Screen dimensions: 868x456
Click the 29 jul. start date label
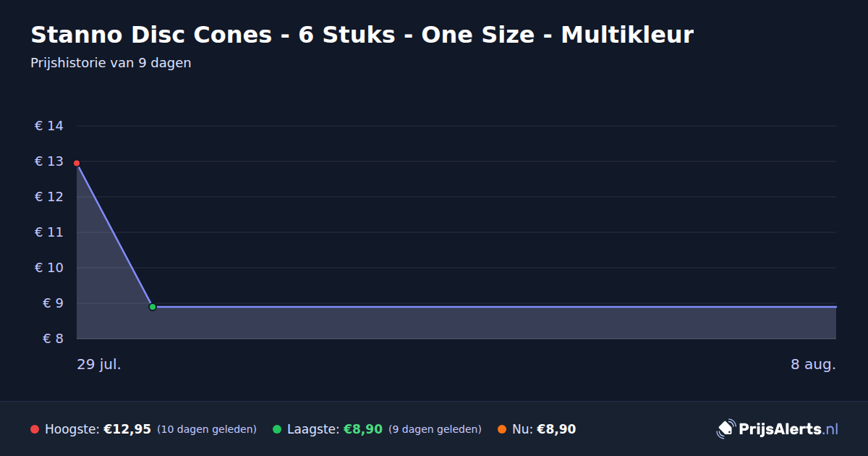[99, 365]
